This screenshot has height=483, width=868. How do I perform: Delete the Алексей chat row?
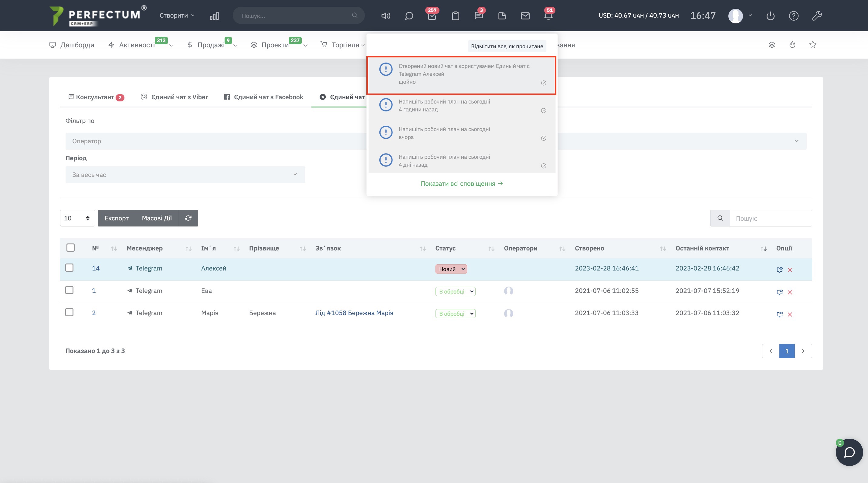point(790,270)
